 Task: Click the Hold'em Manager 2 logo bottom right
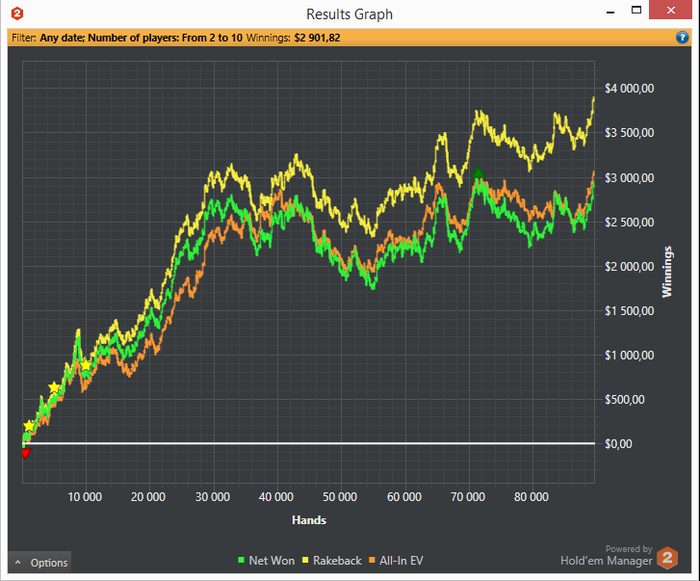coord(666,558)
